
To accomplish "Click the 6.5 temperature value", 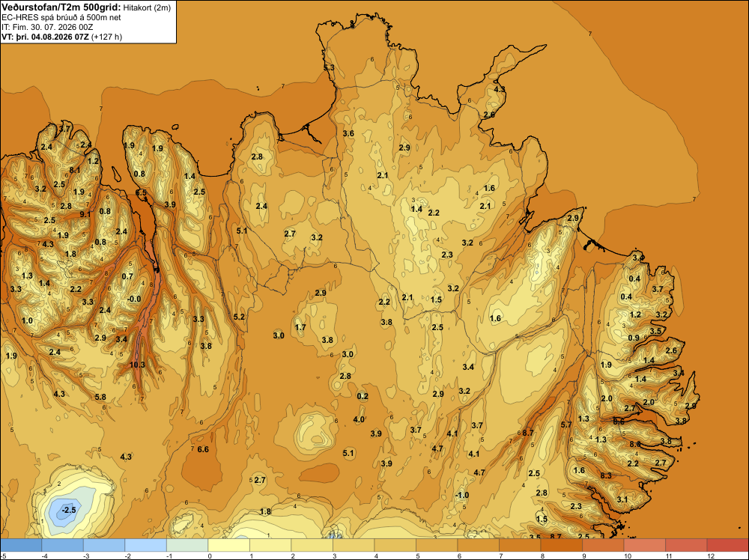I will [x=141, y=192].
